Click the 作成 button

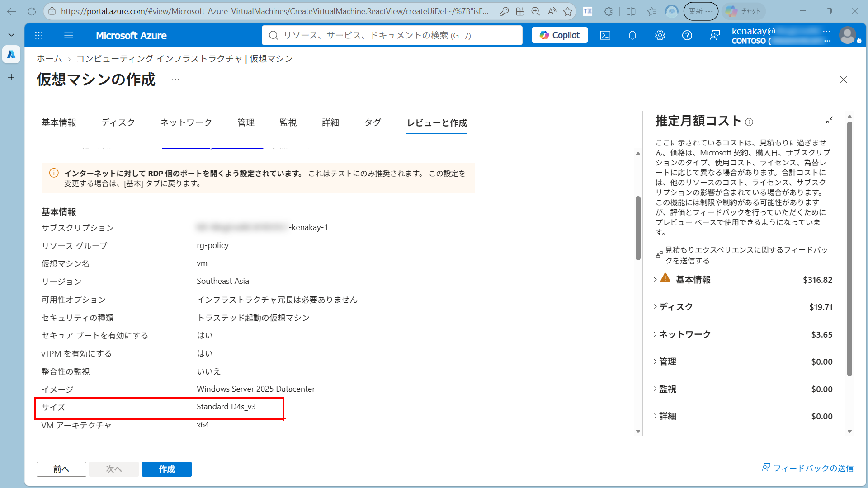point(167,469)
